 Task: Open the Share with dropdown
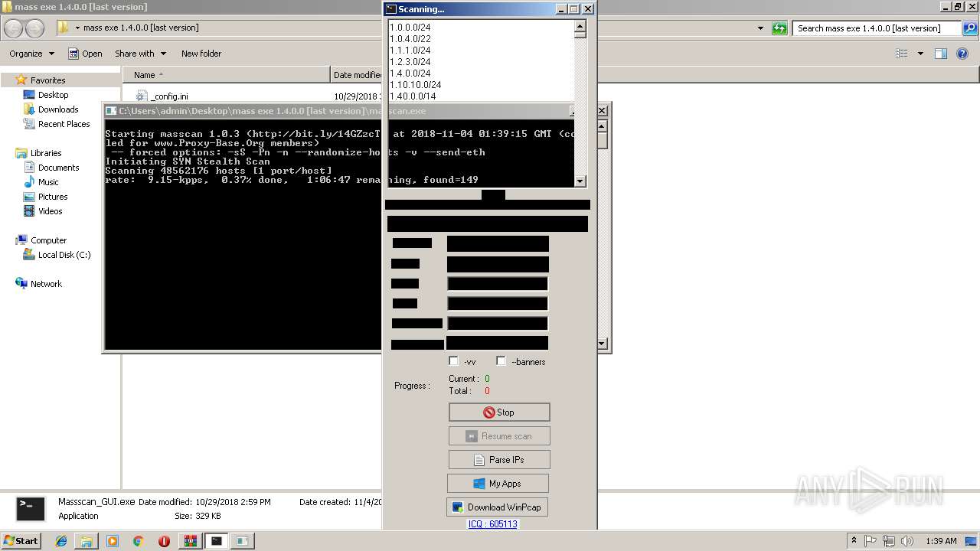(x=140, y=54)
